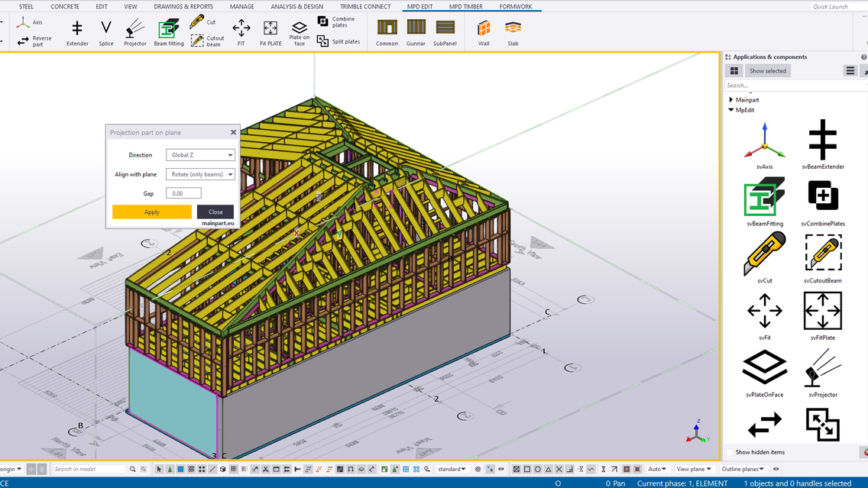Use the FIT ribbon tool
This screenshot has height=488, width=868.
click(x=241, y=33)
